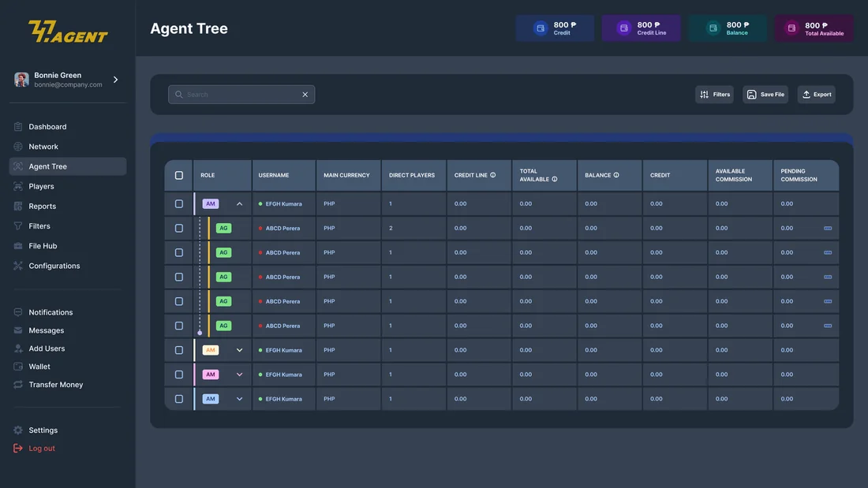This screenshot has height=488, width=868.
Task: Open the Dashboard sidebar icon
Action: 17,127
